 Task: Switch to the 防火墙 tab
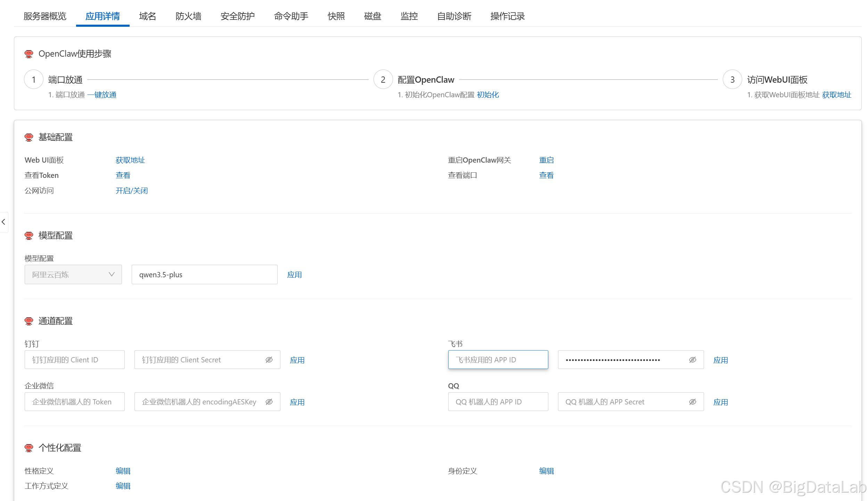pos(188,16)
